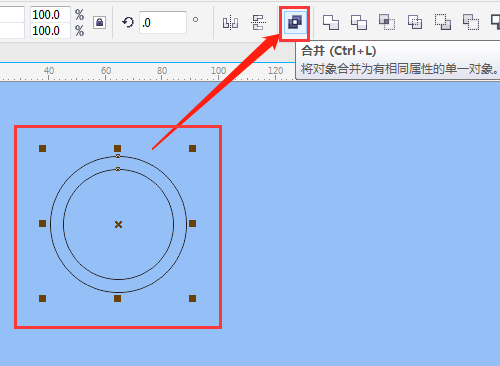The width and height of the screenshot is (500, 366).
Task: Click the rotation angle icon
Action: (128, 22)
